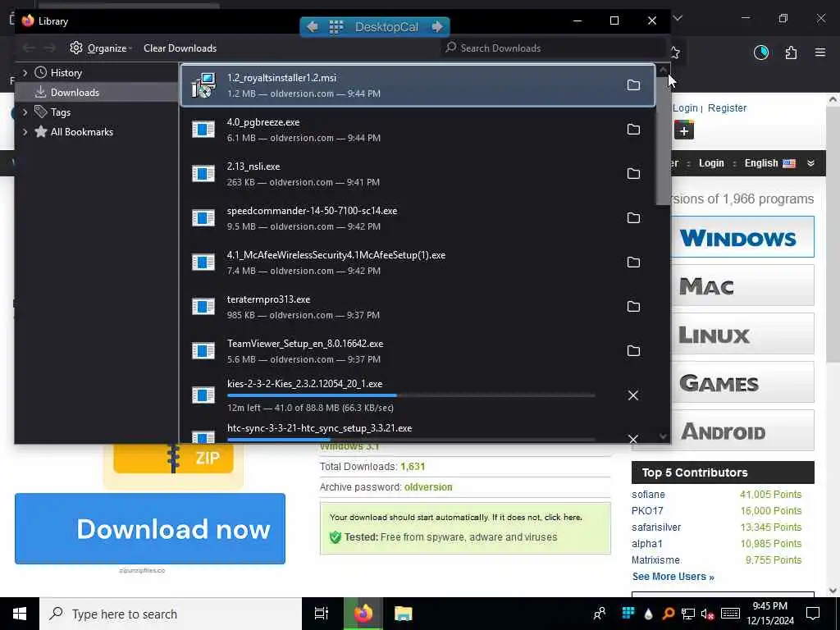The width and height of the screenshot is (840, 630).
Task: Open Windows Start menu
Action: point(20,614)
